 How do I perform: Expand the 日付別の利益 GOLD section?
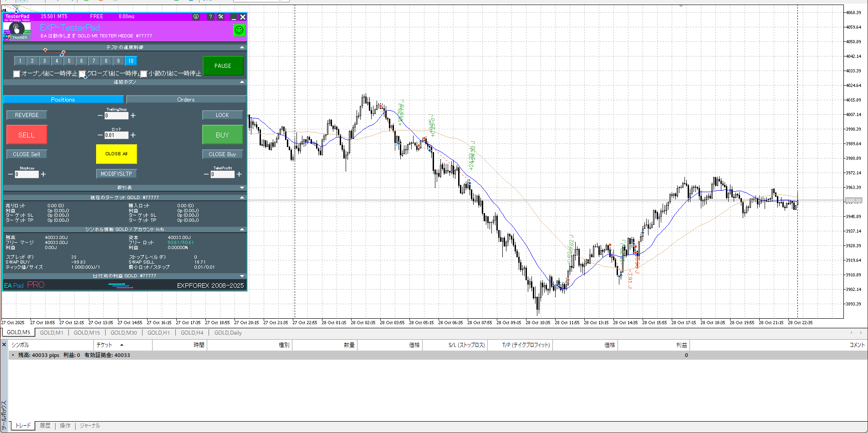coord(242,276)
